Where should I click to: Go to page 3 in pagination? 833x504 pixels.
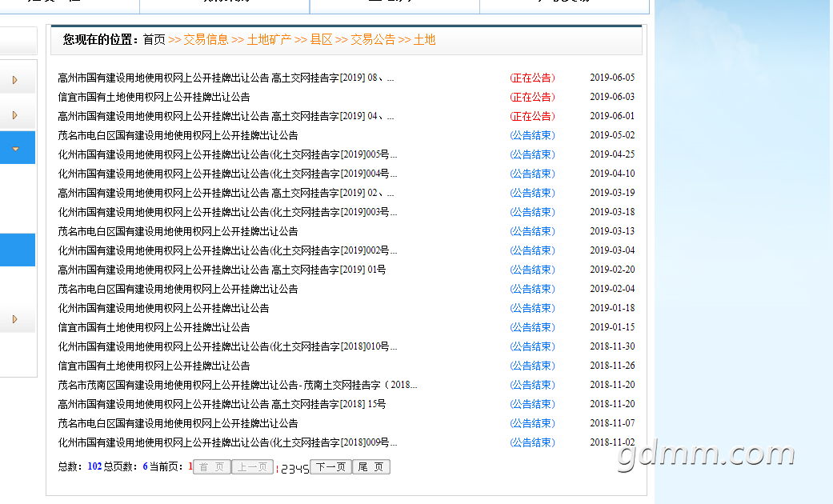tap(291, 469)
